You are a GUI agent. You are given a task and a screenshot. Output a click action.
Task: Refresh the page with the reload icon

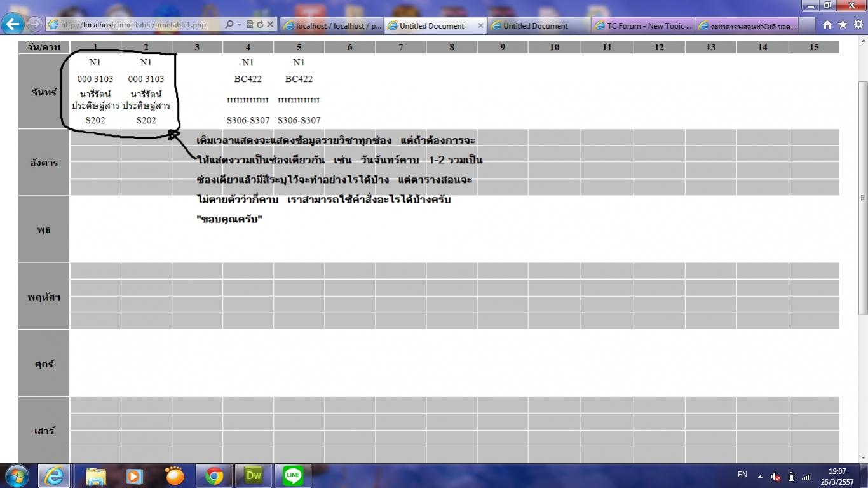click(x=260, y=25)
